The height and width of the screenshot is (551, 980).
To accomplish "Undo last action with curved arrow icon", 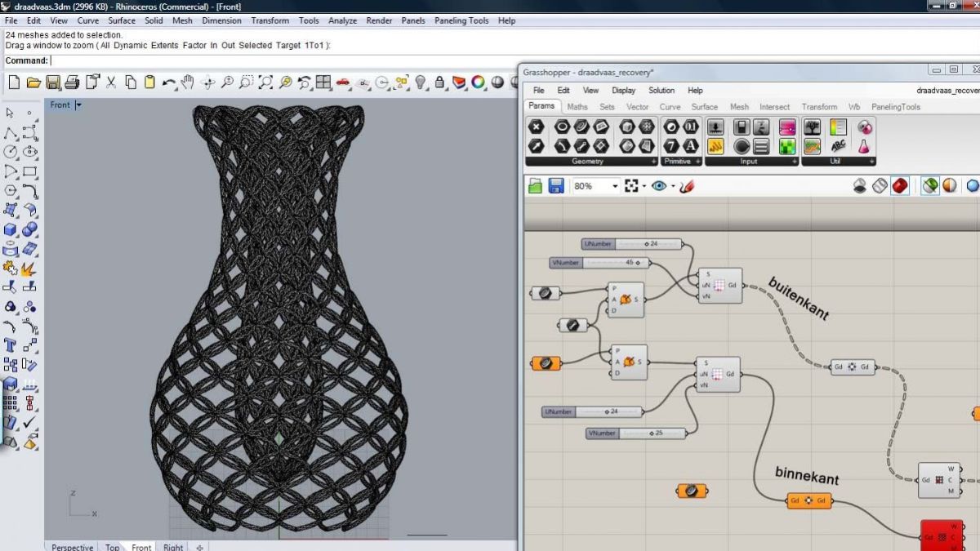I will click(x=169, y=82).
